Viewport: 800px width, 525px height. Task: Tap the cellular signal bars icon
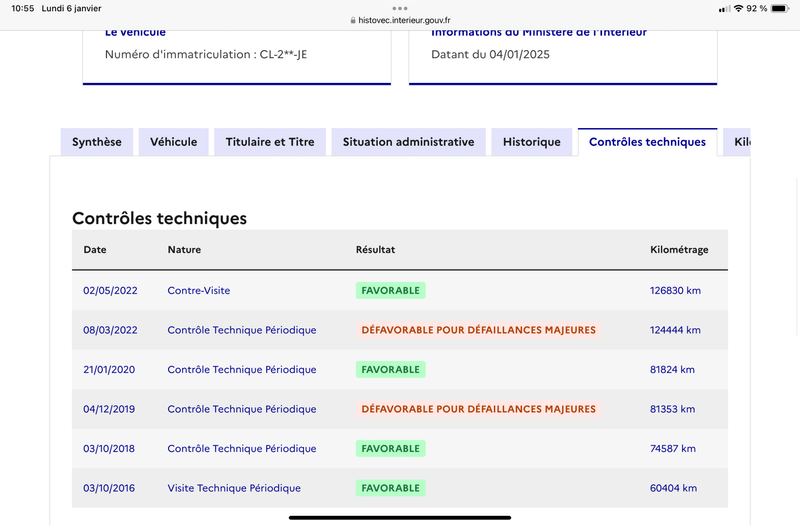[724, 9]
